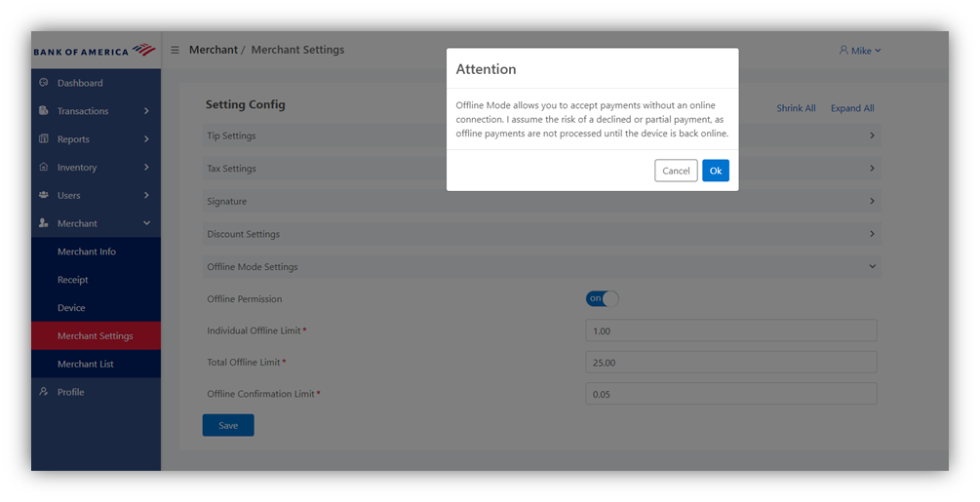Image resolution: width=980 pixels, height=502 pixels.
Task: Click the hamburger menu icon
Action: [175, 50]
